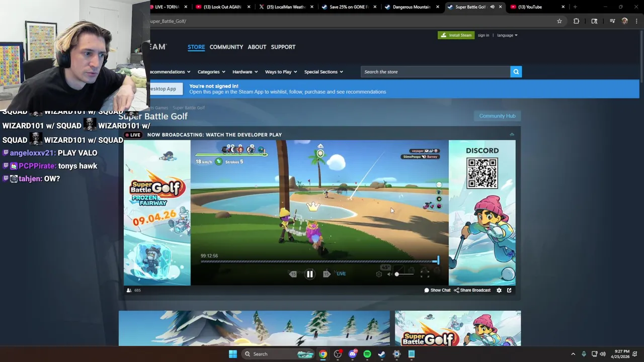
Task: Open the Community Hub
Action: pyautogui.click(x=497, y=116)
